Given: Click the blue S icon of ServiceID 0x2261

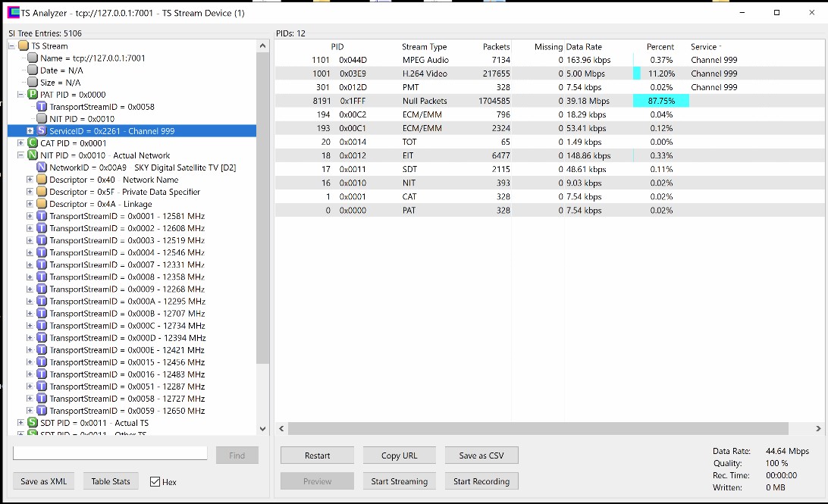Looking at the screenshot, I should point(41,131).
